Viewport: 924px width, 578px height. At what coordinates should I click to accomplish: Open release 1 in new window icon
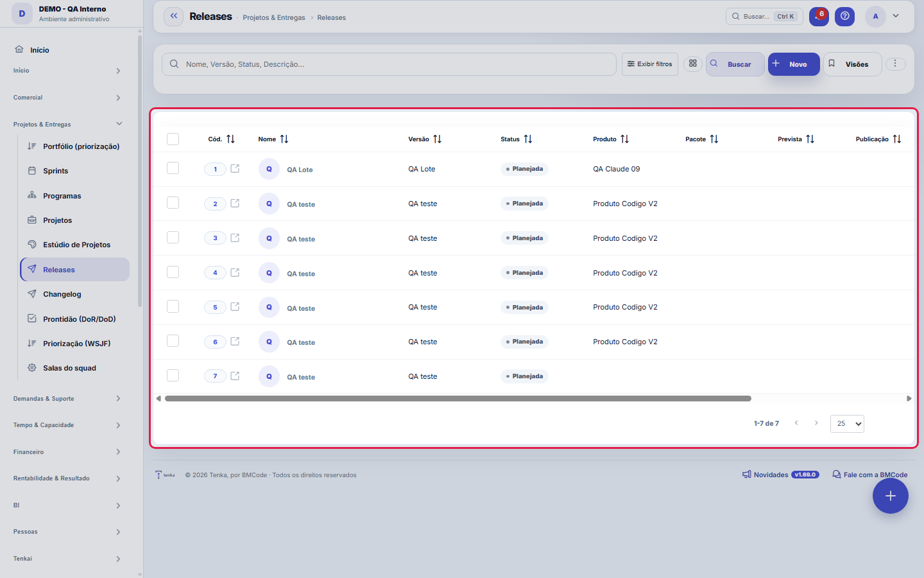click(235, 169)
